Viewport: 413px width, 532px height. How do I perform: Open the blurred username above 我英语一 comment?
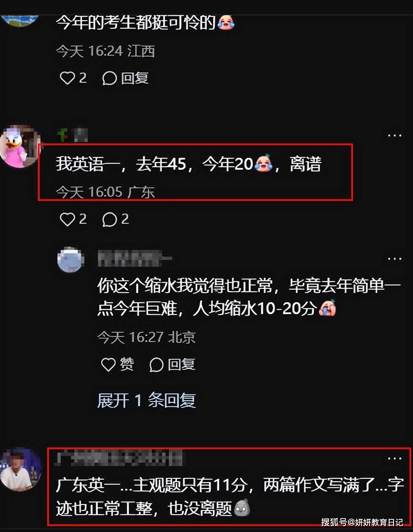click(x=73, y=135)
